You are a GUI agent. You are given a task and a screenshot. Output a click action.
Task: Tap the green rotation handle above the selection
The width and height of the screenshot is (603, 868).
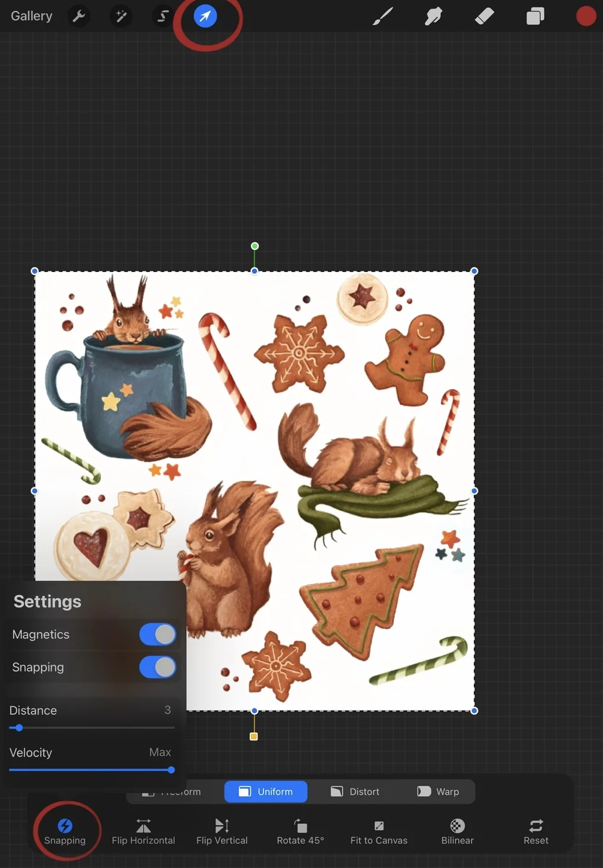point(254,246)
